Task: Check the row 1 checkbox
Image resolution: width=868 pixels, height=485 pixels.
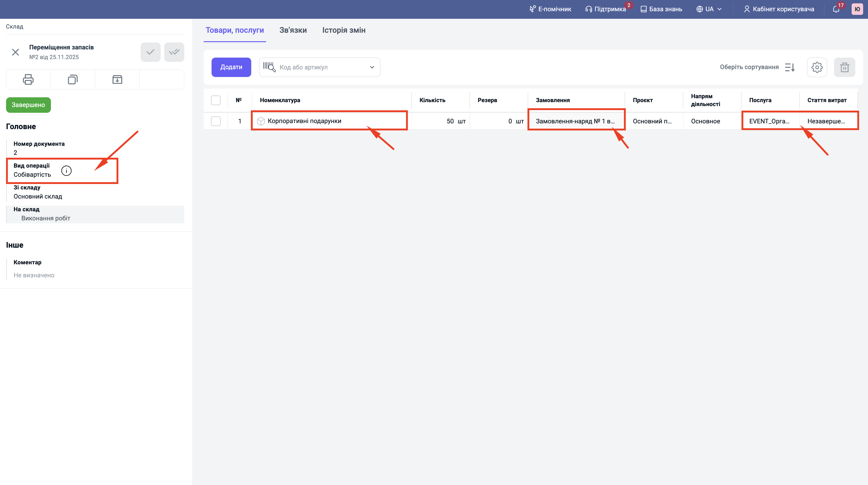Action: tap(216, 121)
